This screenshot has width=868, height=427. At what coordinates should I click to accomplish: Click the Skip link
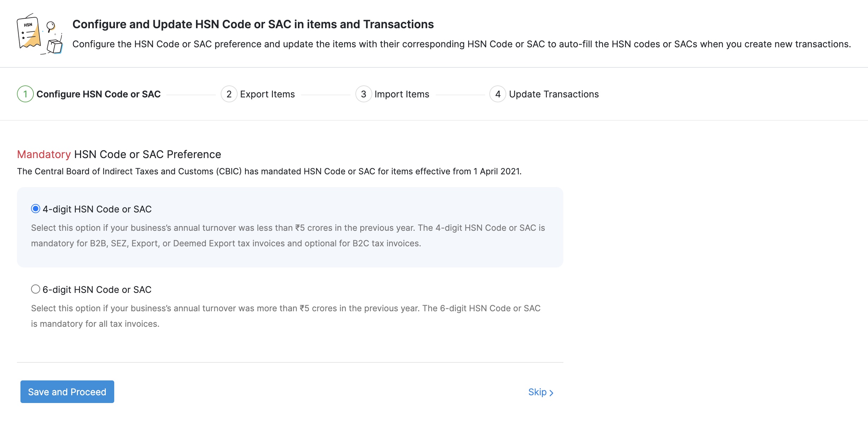pyautogui.click(x=537, y=392)
